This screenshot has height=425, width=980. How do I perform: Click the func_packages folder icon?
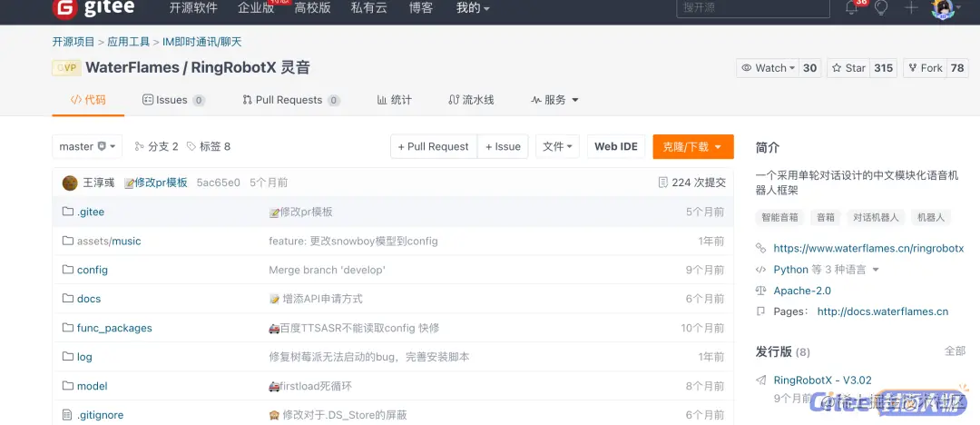point(67,327)
